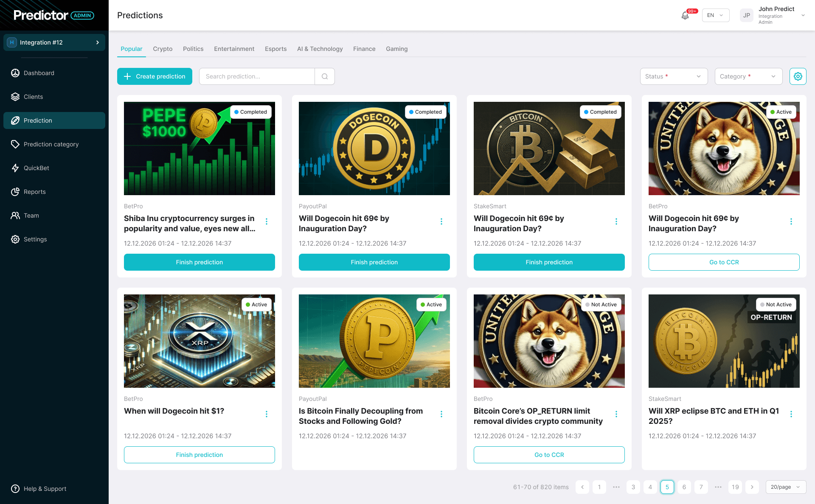815x504 pixels.
Task: Expand the pagination ellipsis before page 19
Action: point(718,487)
